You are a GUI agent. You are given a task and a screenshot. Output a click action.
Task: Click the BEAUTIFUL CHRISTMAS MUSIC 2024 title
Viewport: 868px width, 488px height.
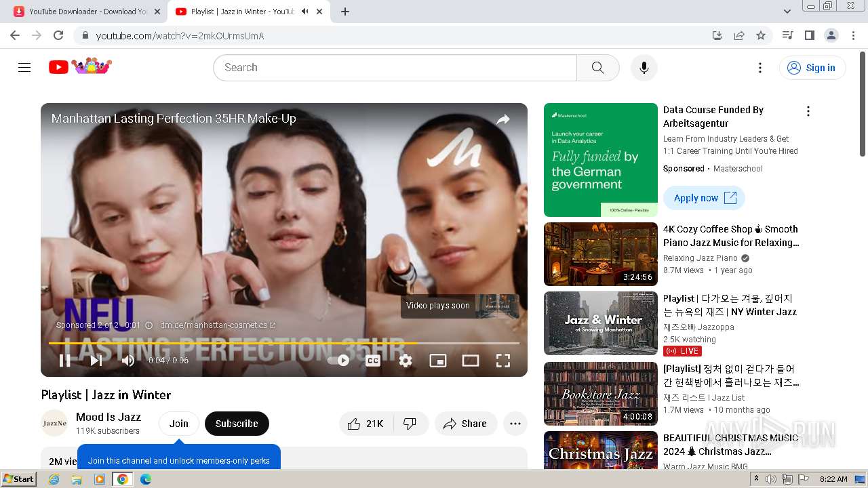click(x=730, y=445)
